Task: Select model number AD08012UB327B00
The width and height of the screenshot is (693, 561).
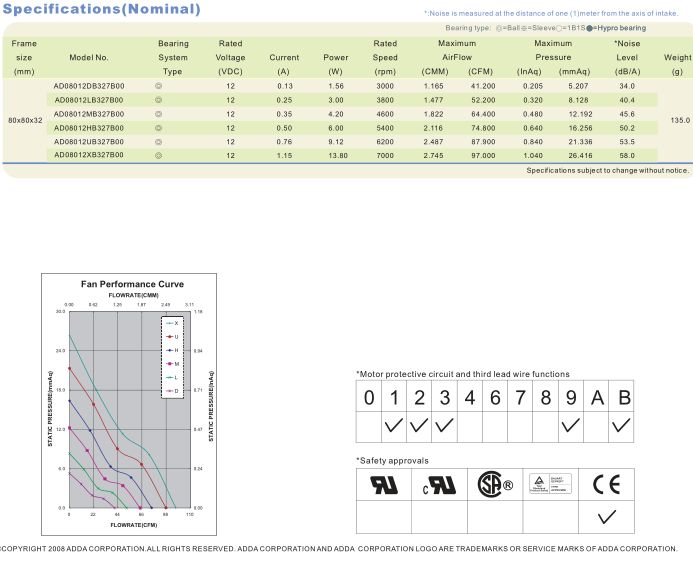Action: (89, 142)
